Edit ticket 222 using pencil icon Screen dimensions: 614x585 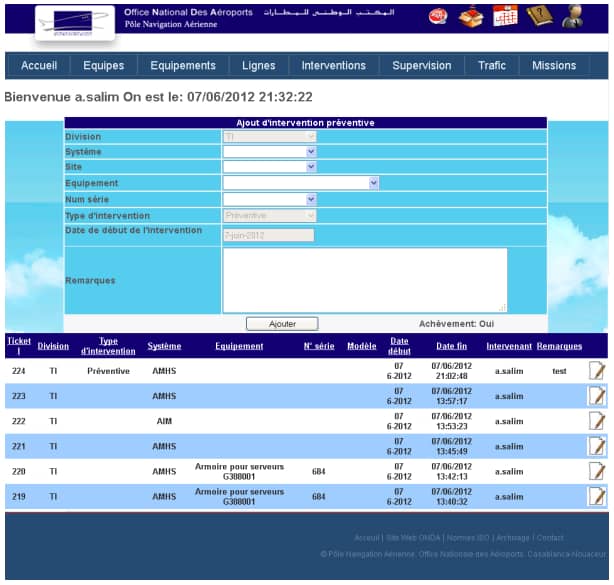pyautogui.click(x=597, y=421)
